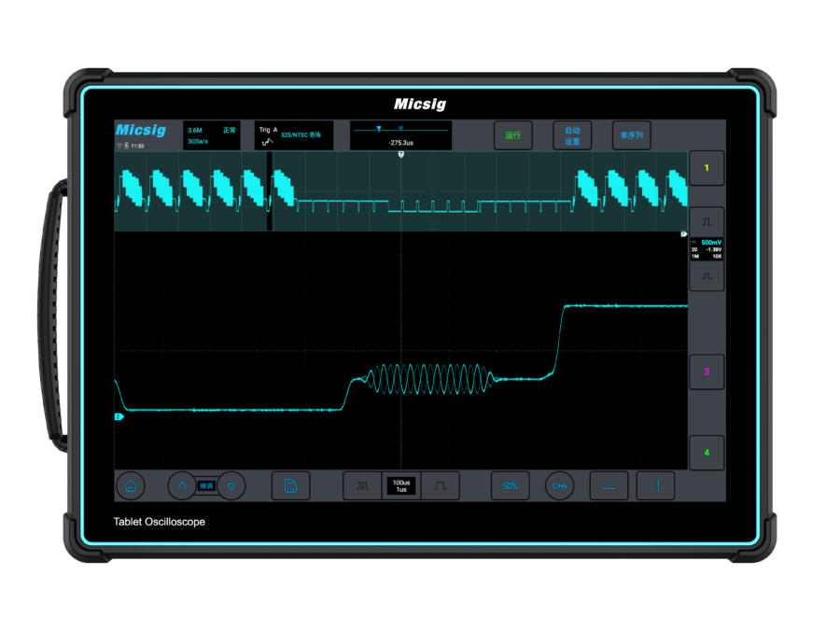Toggle channel 3 on the right panel
This screenshot has width=840, height=631.
click(x=707, y=372)
